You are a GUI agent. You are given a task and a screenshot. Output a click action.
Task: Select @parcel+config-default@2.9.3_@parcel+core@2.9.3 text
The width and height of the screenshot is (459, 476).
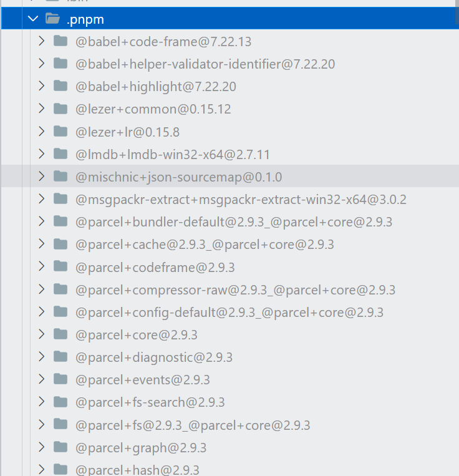pyautogui.click(x=229, y=313)
